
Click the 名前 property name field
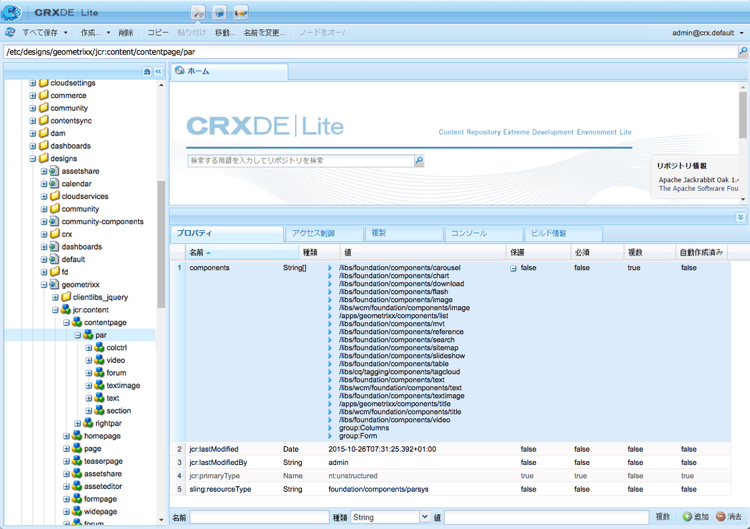[x=259, y=517]
